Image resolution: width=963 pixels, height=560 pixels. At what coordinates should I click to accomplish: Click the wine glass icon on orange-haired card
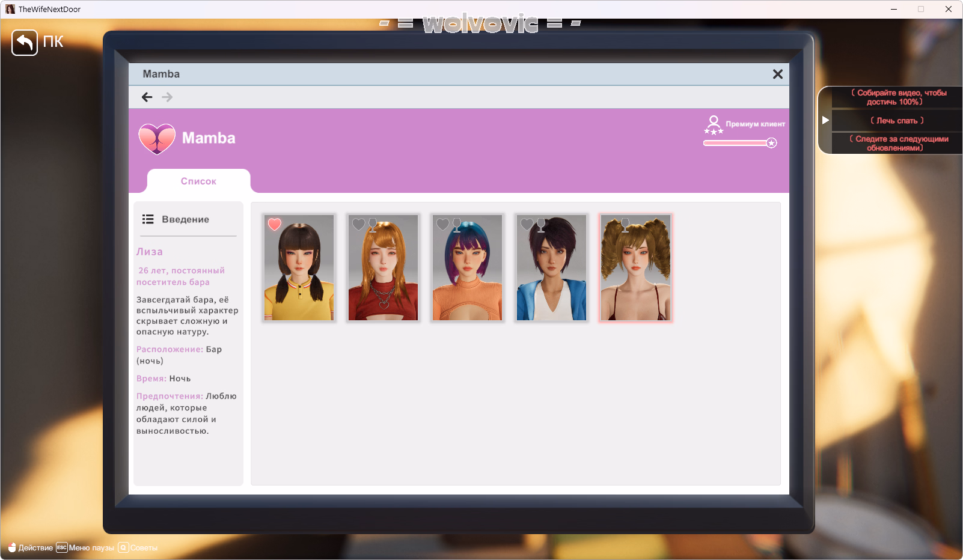pos(373,225)
